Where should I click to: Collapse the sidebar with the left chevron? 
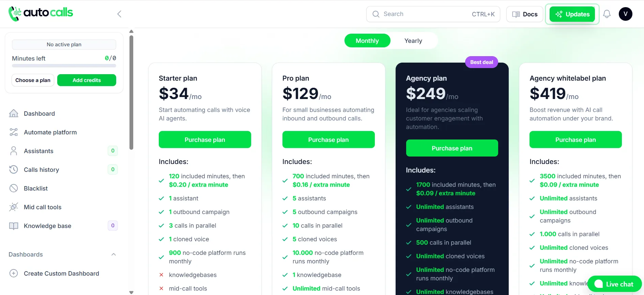(119, 14)
